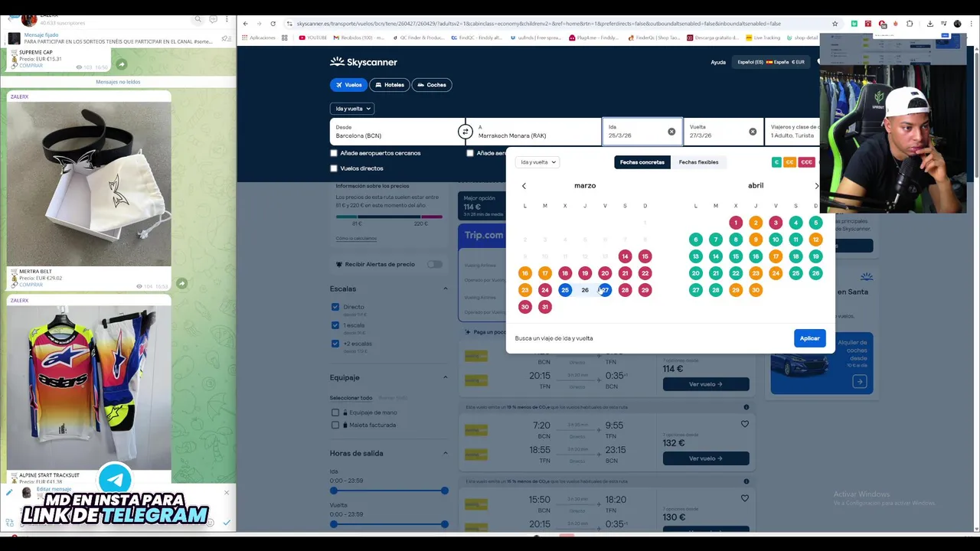
Task: Collapse the Escalas filter section
Action: point(445,289)
